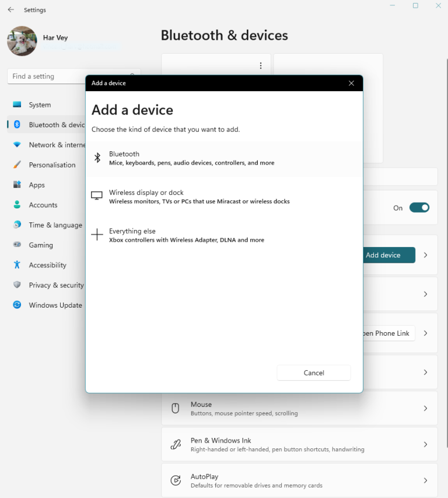
Task: Click the Wireless display monitor icon
Action: click(x=97, y=196)
